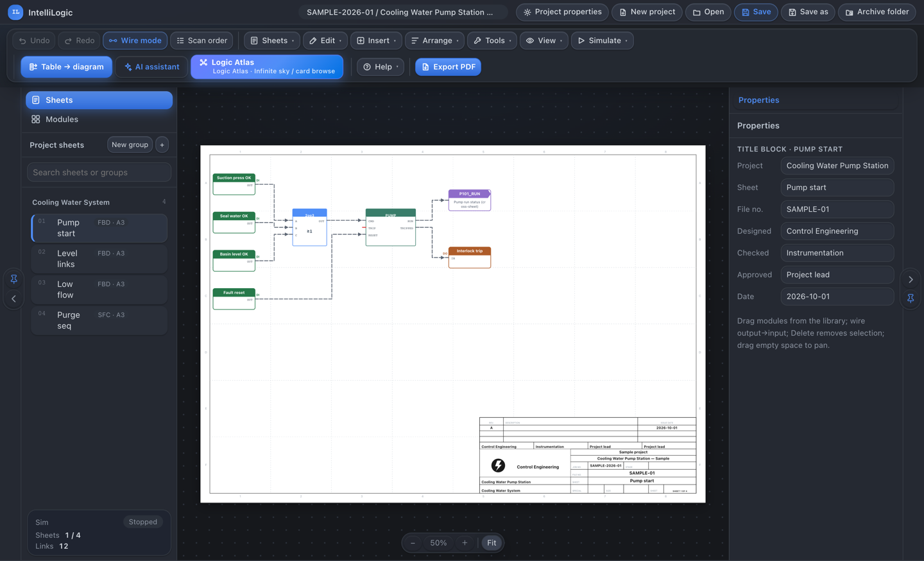924x561 pixels.
Task: Pin the right Properties panel
Action: [911, 298]
